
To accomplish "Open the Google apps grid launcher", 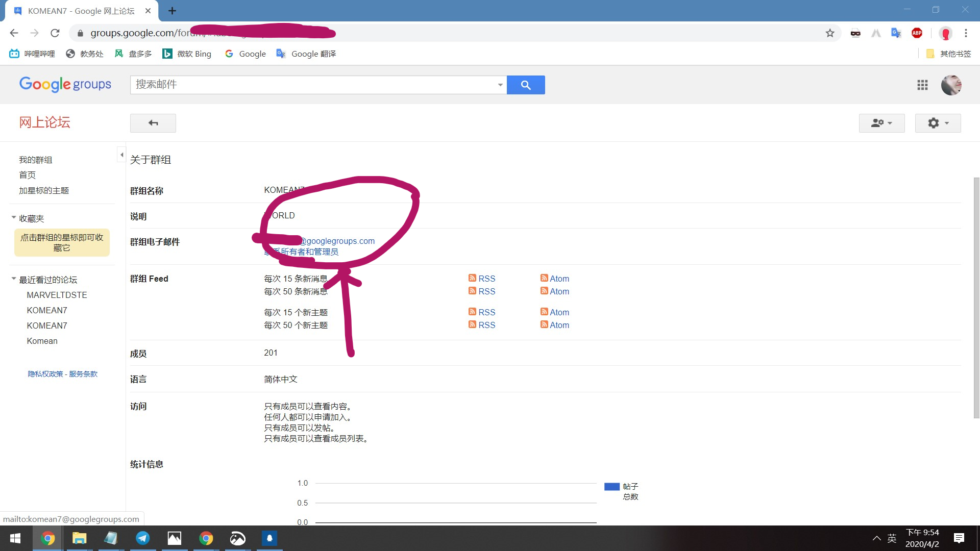I will [x=922, y=85].
